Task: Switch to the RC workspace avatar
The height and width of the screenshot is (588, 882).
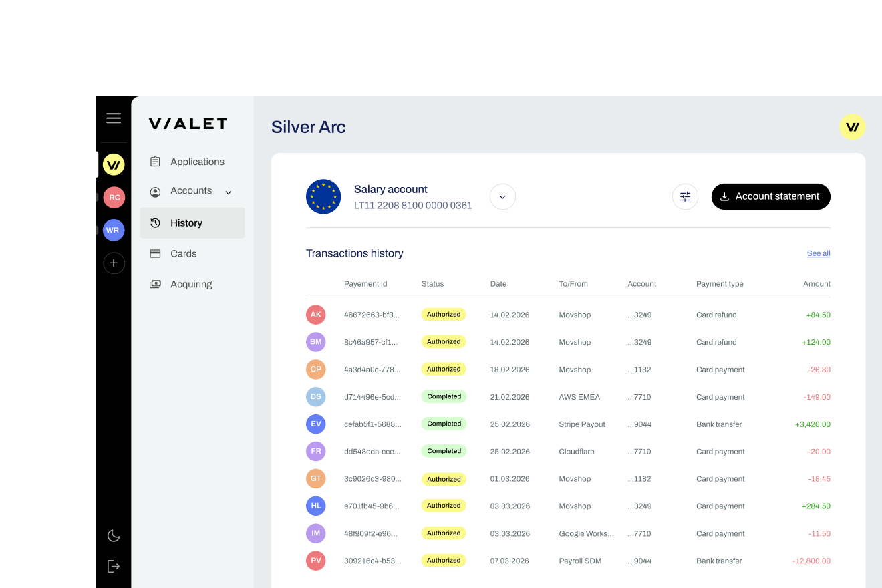Action: (x=114, y=198)
